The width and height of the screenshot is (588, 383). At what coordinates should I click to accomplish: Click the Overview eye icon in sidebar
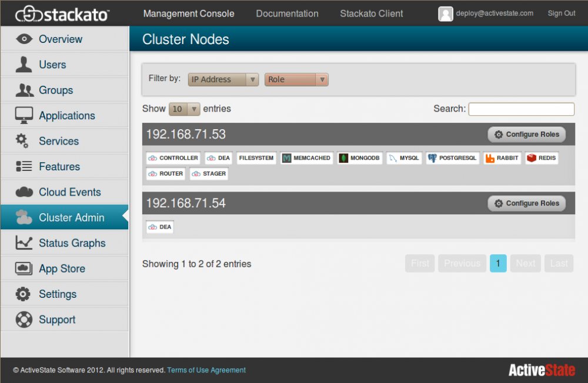pos(24,39)
